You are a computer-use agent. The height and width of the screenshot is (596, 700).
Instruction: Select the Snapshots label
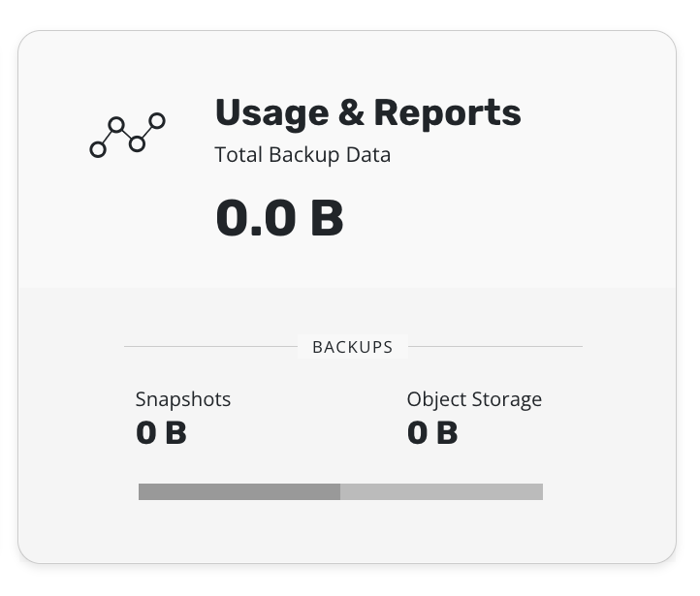(183, 399)
